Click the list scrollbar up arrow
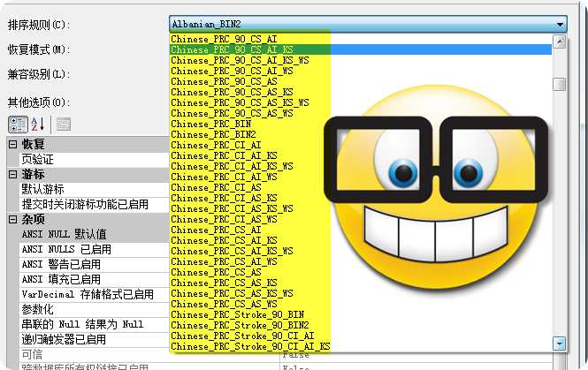588x370 pixels. coord(559,42)
